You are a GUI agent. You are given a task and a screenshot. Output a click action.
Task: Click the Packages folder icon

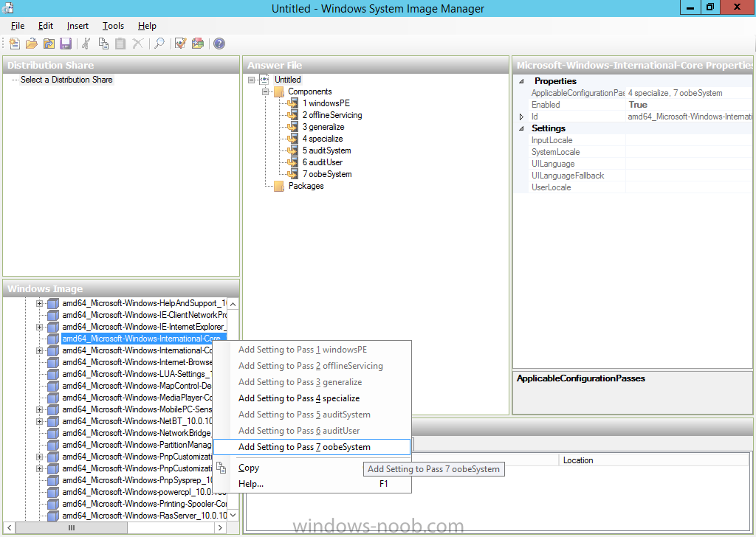[279, 186]
